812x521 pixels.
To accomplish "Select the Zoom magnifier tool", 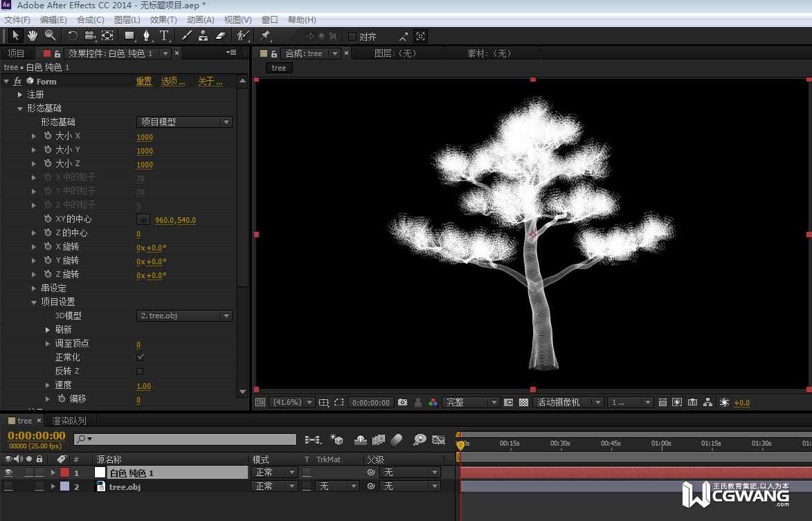I will tap(51, 35).
